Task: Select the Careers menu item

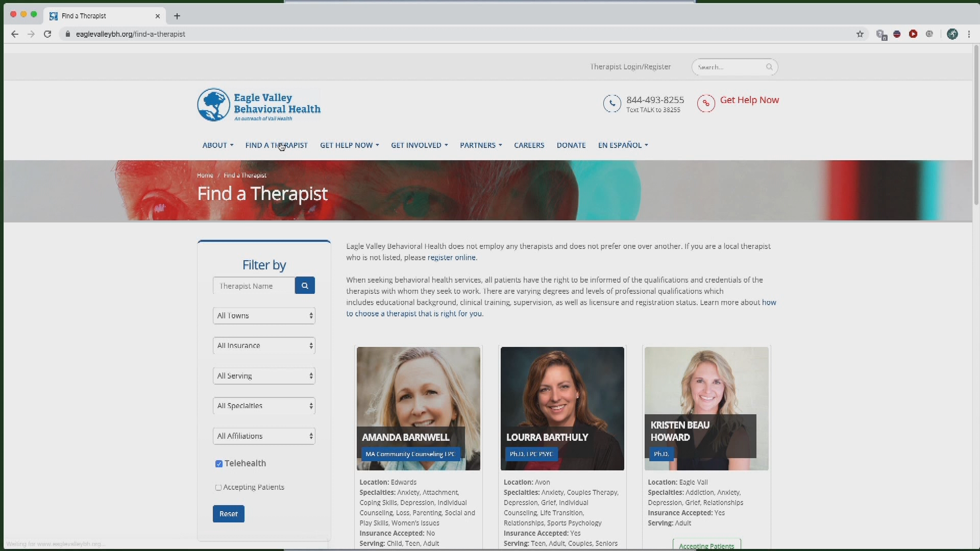Action: [529, 145]
